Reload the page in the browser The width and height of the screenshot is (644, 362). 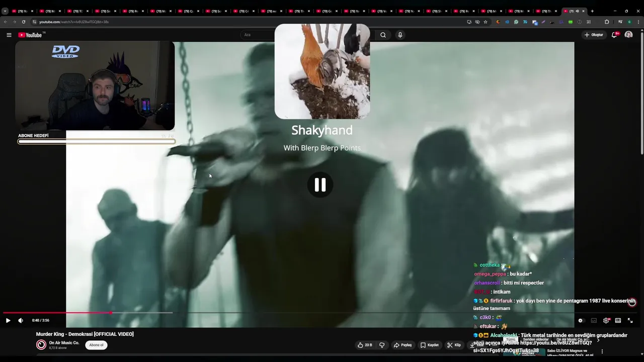click(23, 22)
